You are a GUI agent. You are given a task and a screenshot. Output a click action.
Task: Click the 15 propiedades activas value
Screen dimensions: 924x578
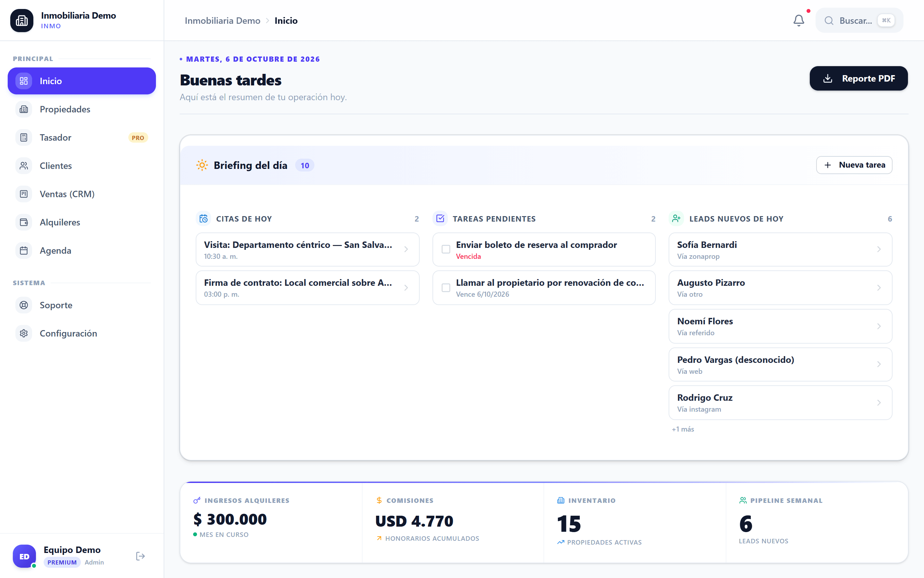[569, 524]
